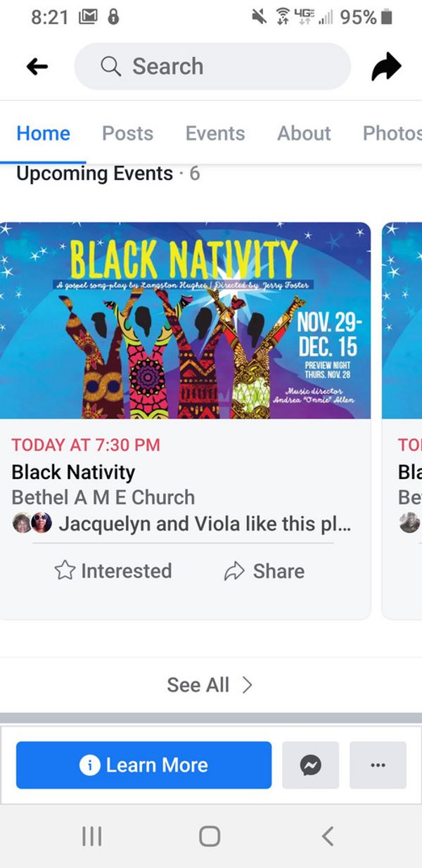Screen dimensions: 422x868
Task: Open the Events tab
Action: coord(215,133)
